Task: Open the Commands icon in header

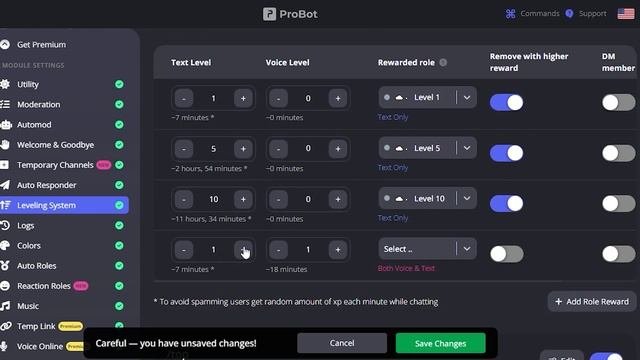Action: (511, 14)
